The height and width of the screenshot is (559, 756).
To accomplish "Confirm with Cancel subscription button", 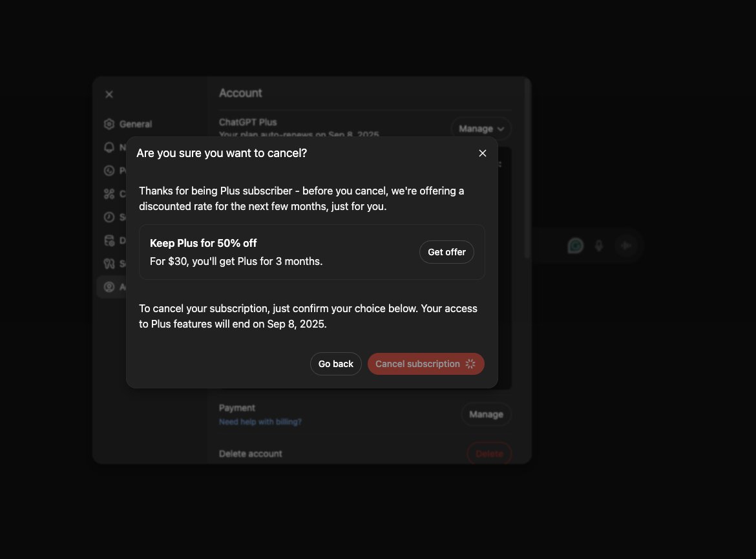I will (x=426, y=364).
